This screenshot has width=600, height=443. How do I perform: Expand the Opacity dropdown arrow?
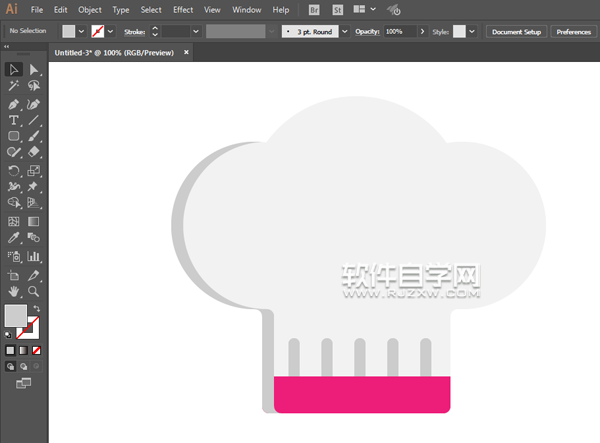(412, 32)
